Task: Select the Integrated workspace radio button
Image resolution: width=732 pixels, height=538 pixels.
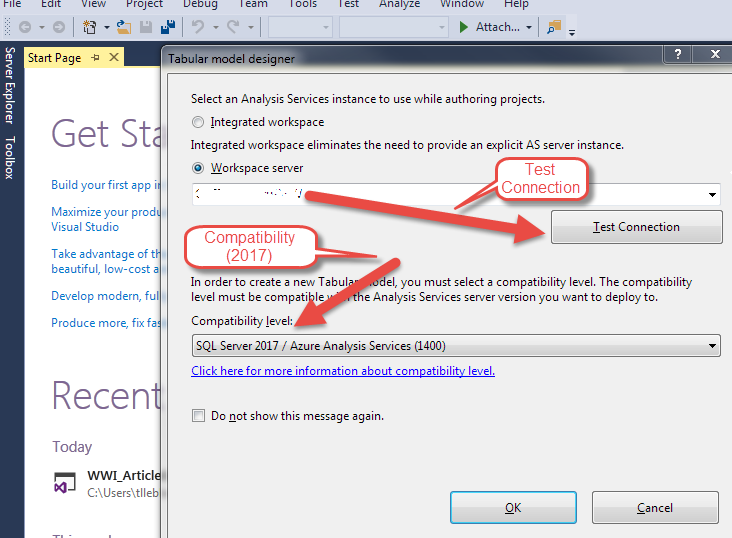Action: (198, 122)
